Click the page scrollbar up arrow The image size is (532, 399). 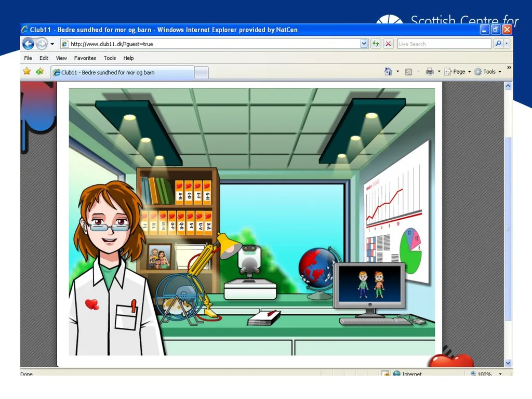[x=508, y=86]
